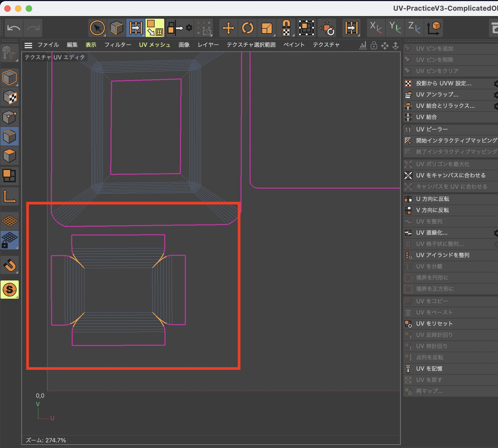Click UV アイランドを整列 command
498x448 pixels.
[443, 255]
